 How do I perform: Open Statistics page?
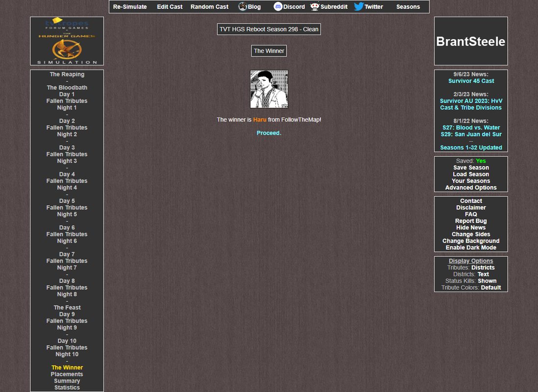coord(67,388)
